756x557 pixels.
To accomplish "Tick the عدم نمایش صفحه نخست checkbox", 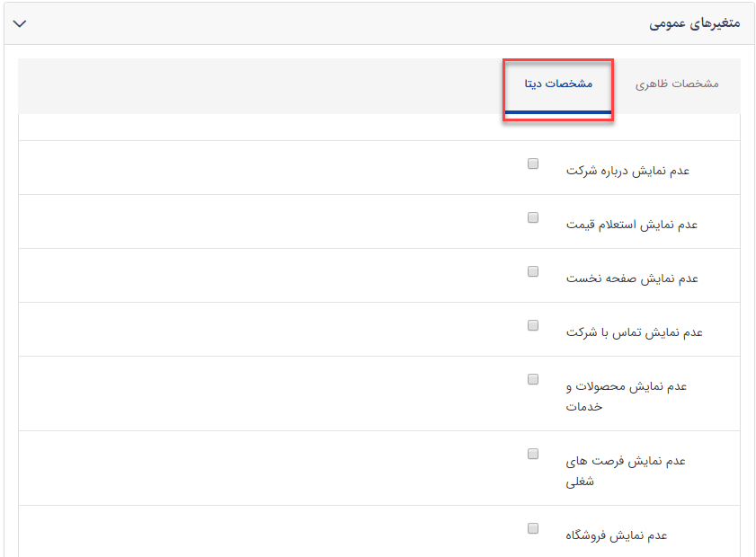I will tap(533, 271).
